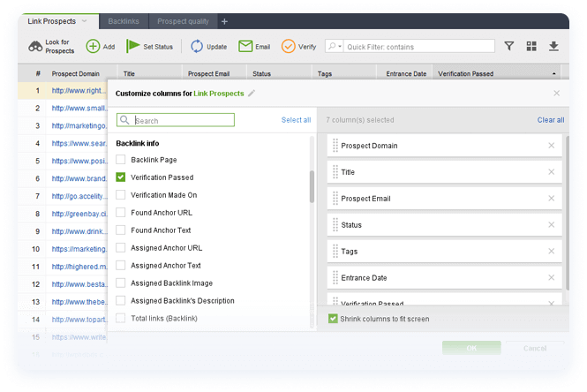Click the download export icon
587x392 pixels.
553,47
